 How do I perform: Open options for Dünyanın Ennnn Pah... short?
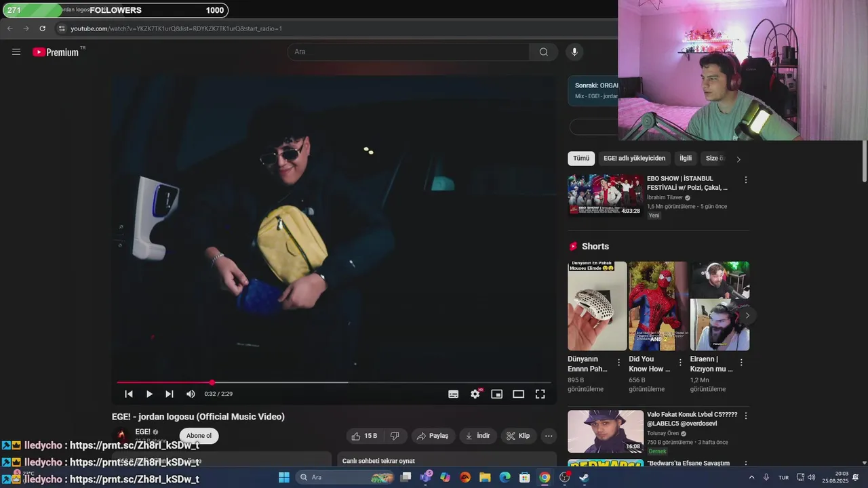(618, 363)
